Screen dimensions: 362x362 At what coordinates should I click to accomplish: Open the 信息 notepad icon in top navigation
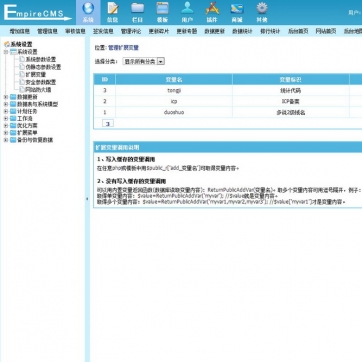113,8
